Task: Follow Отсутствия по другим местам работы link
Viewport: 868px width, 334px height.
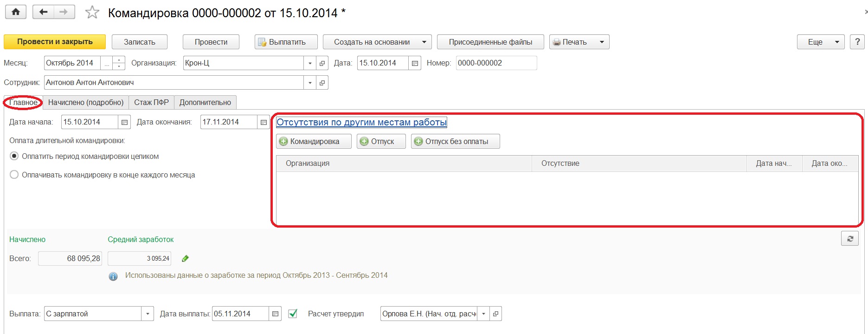Action: click(362, 122)
